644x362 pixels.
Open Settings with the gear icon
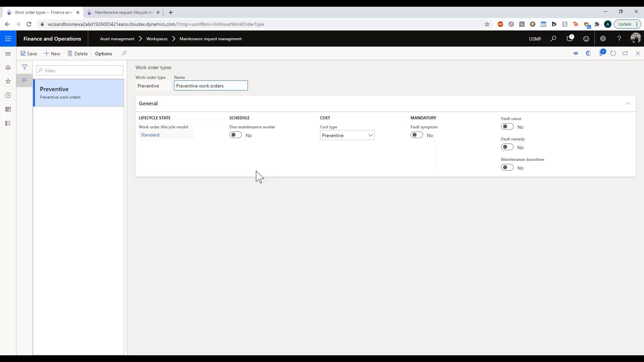point(603,39)
